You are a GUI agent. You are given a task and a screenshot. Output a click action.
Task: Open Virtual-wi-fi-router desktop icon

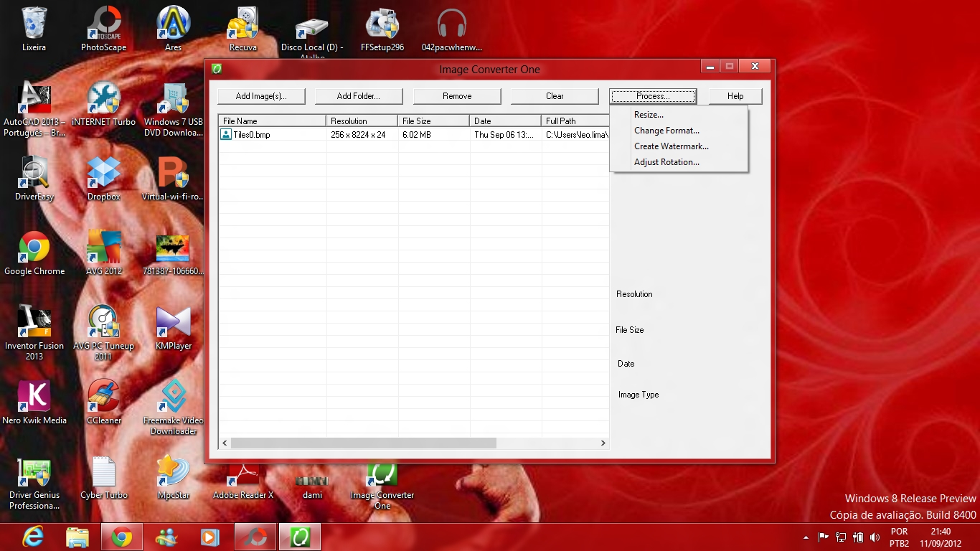click(x=174, y=179)
